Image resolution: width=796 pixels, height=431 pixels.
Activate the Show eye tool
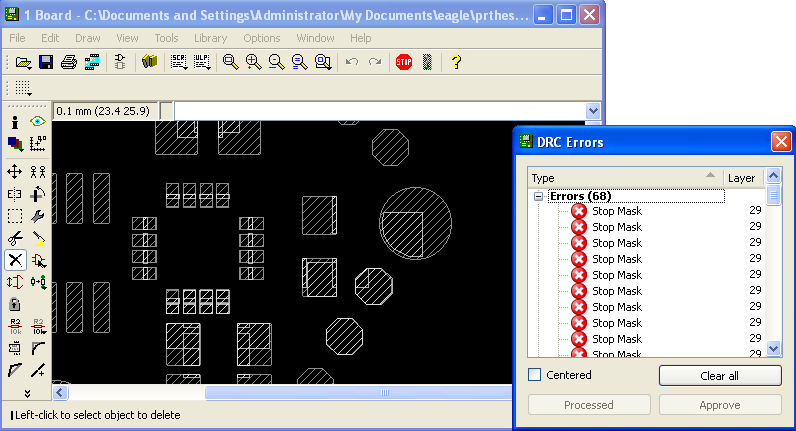coord(38,122)
